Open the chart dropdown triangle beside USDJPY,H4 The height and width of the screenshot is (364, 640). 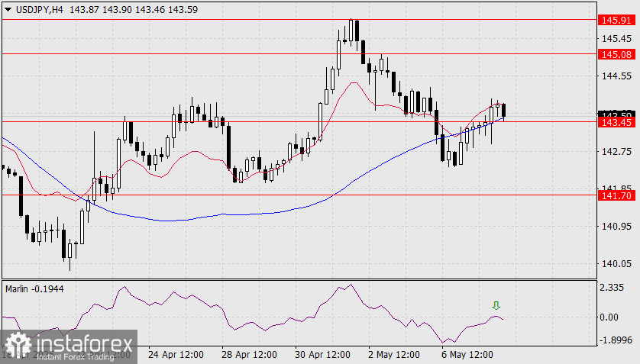(8, 9)
